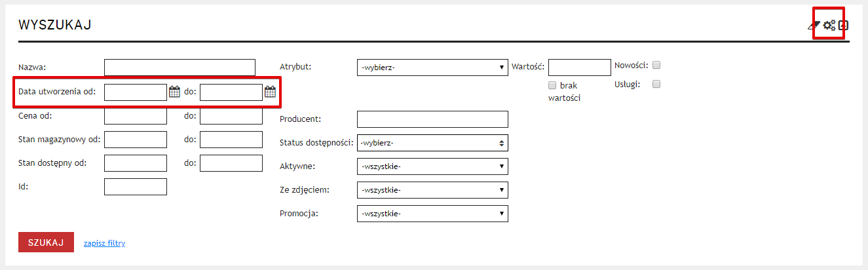Click the Producent input field
Viewport: 868px width, 270px height.
click(432, 119)
